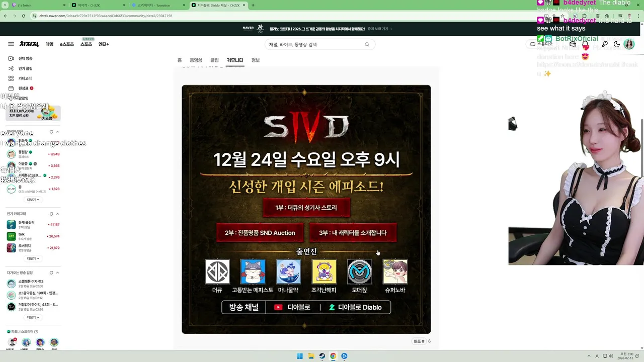Open 게임 in the top navigation

pyautogui.click(x=49, y=44)
